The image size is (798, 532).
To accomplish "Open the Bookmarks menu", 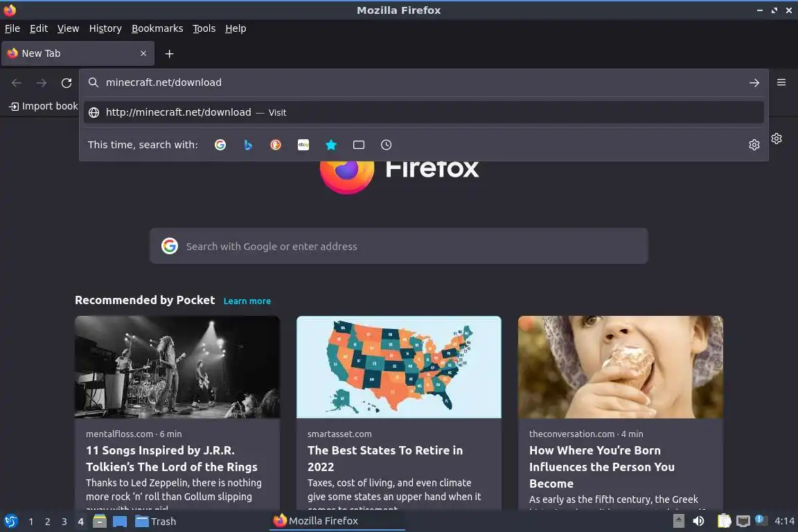I will click(x=157, y=28).
